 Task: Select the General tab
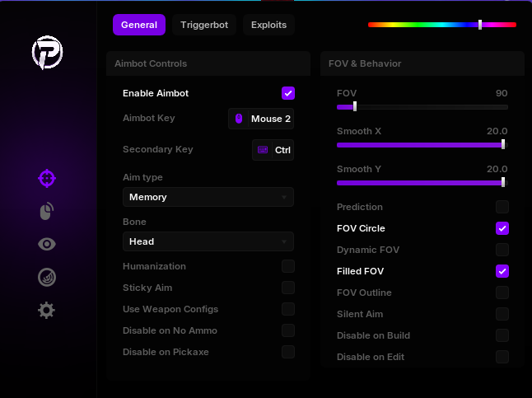click(138, 25)
